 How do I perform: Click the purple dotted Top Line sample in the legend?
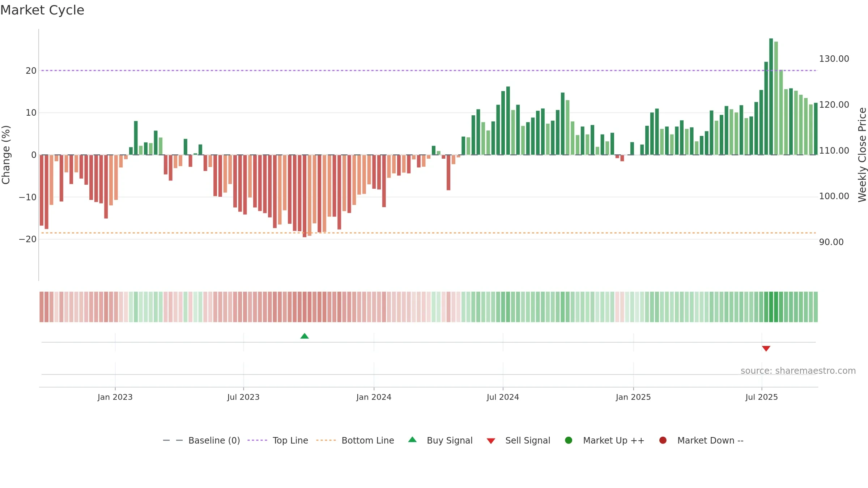point(257,440)
